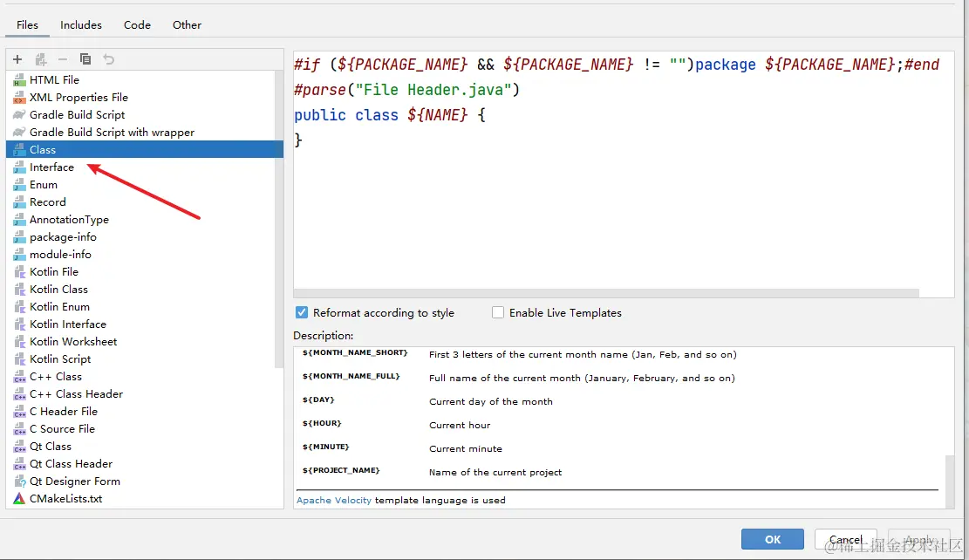Viewport: 969px width, 560px height.
Task: Click the XML Properties File icon
Action: [19, 97]
